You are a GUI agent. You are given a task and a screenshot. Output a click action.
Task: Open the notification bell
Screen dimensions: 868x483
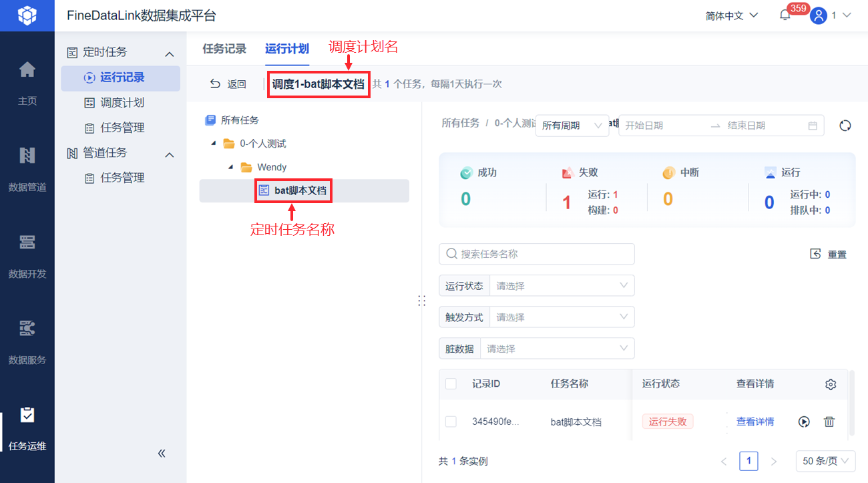tap(785, 15)
